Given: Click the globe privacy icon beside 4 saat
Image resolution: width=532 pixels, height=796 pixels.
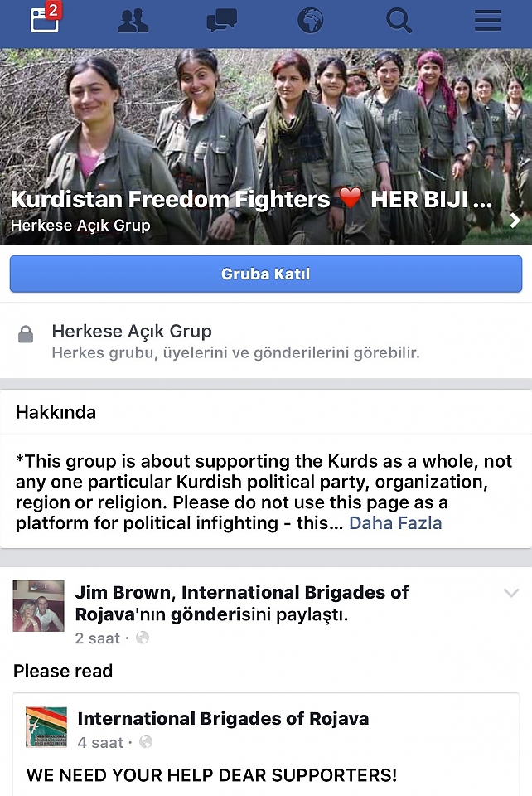Looking at the screenshot, I should pos(146,742).
